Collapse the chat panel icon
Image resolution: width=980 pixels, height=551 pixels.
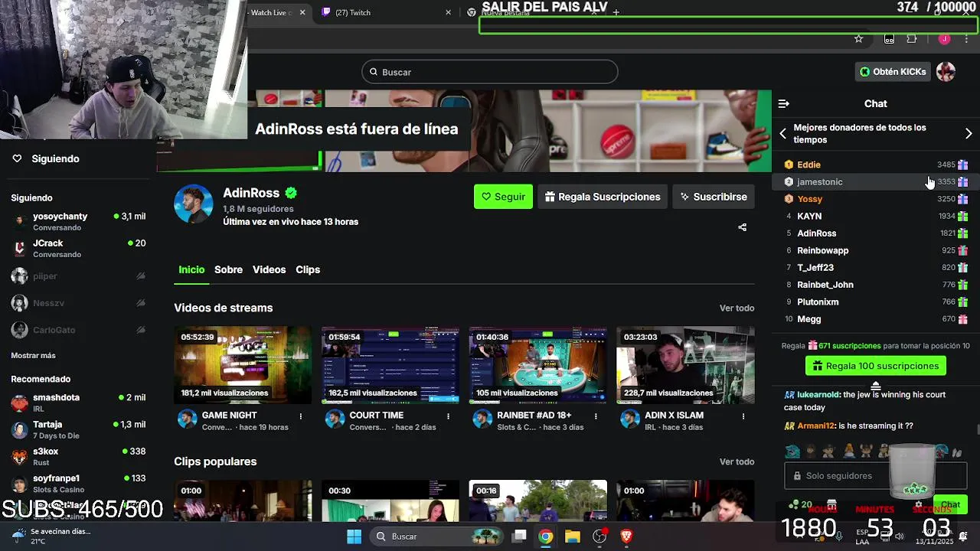pos(783,103)
